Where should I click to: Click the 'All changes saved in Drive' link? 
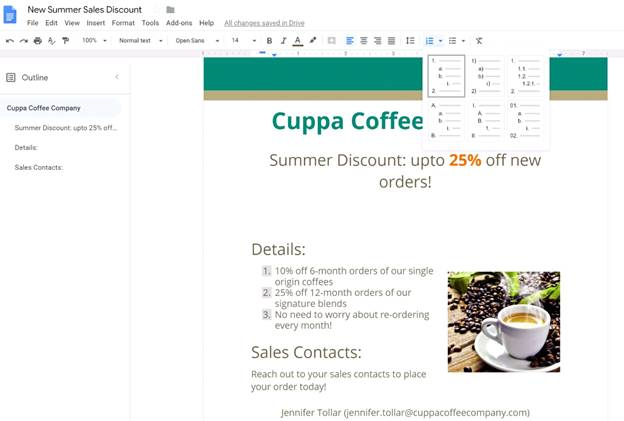pos(264,23)
